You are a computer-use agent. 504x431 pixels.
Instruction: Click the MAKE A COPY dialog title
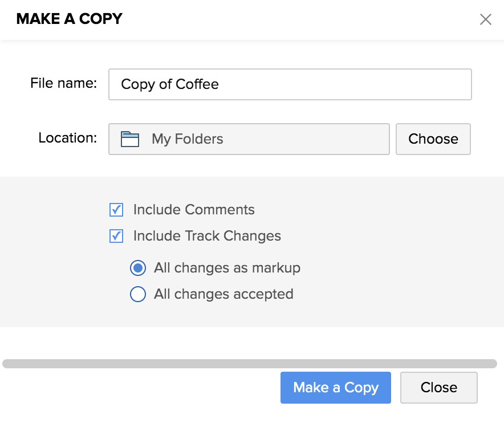coord(69,19)
